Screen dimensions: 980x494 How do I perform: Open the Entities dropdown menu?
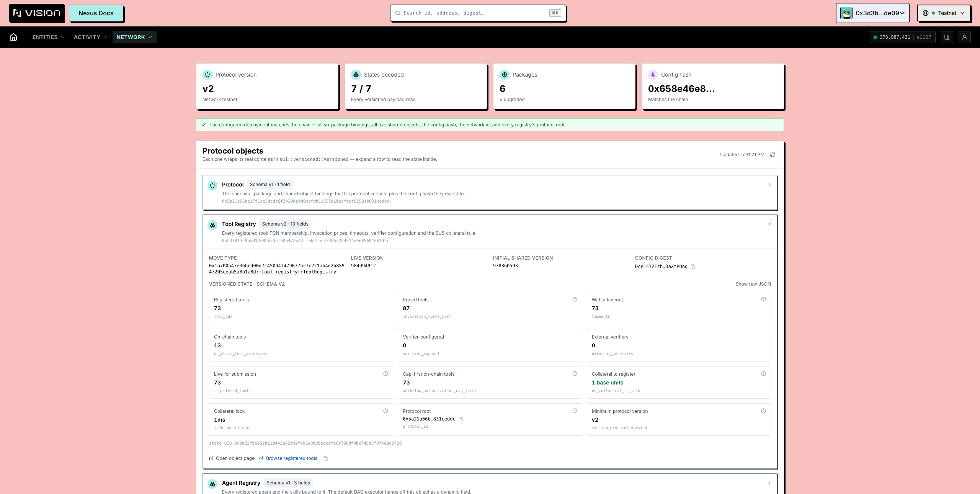tap(48, 37)
